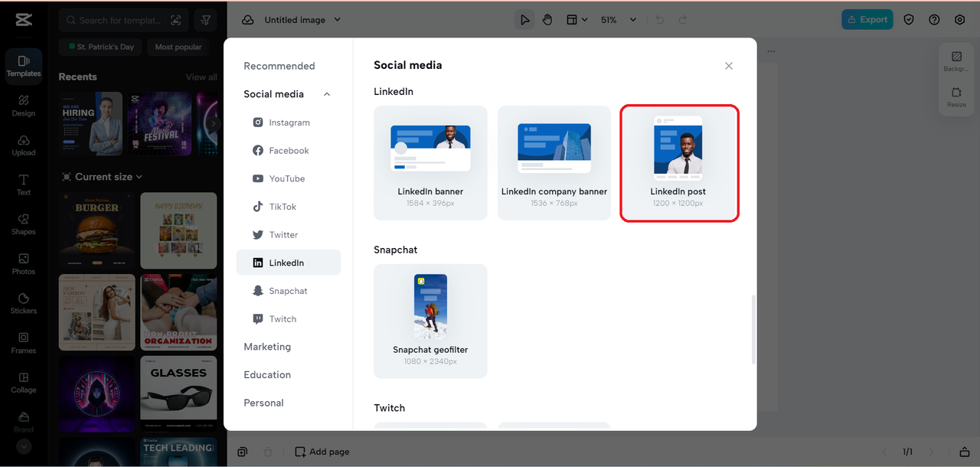Screen dimensions: 980x467
Task: Activate the search-by-image icon in search bar
Action: click(178, 19)
